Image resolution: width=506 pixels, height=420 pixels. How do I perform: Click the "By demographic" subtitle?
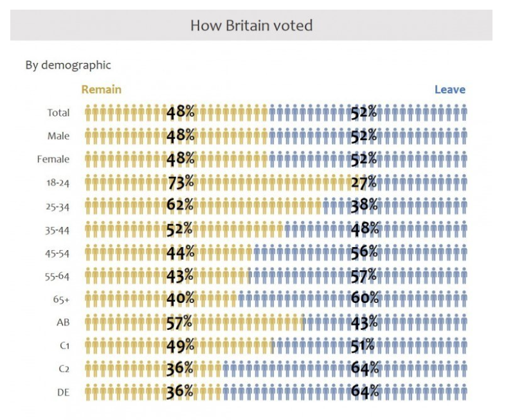click(x=68, y=65)
